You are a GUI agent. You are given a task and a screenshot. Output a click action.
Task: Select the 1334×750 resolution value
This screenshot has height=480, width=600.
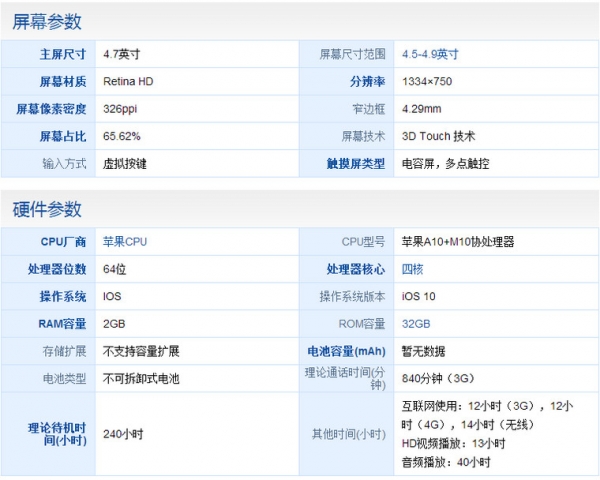[x=427, y=81]
